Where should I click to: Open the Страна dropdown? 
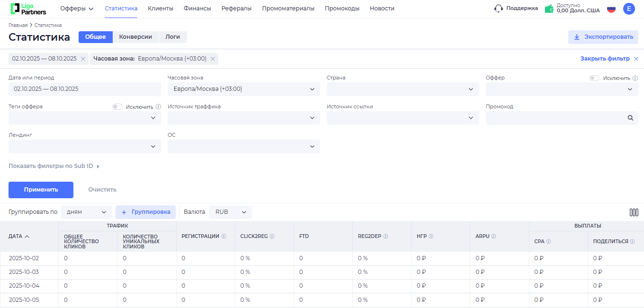click(x=402, y=89)
